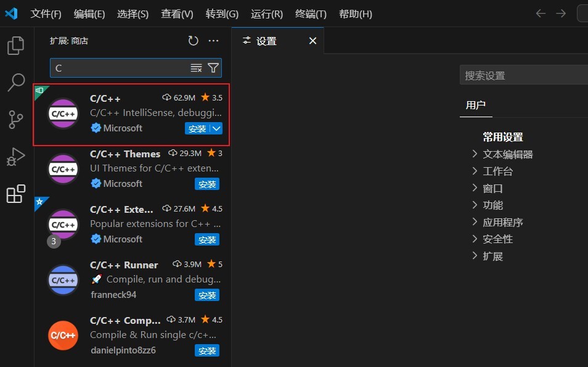This screenshot has height=367, width=588.
Task: Open the Explorer view in activity bar
Action: click(x=16, y=46)
